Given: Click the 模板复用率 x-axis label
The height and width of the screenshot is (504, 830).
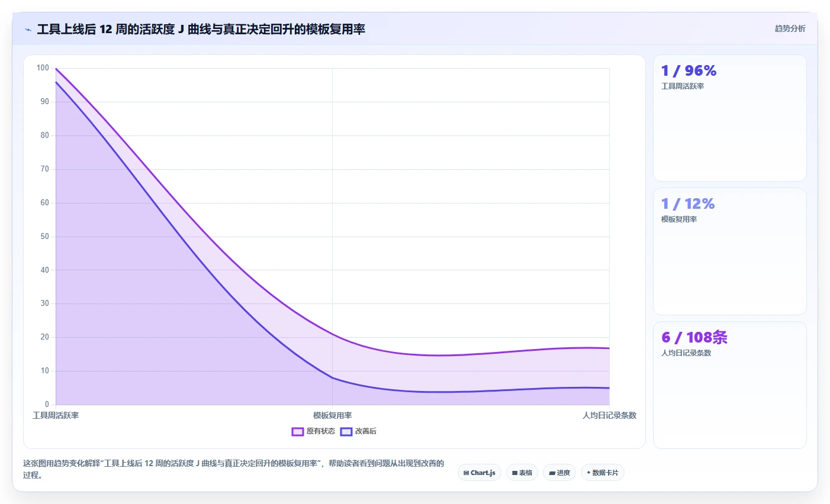Looking at the screenshot, I should pos(333,415).
